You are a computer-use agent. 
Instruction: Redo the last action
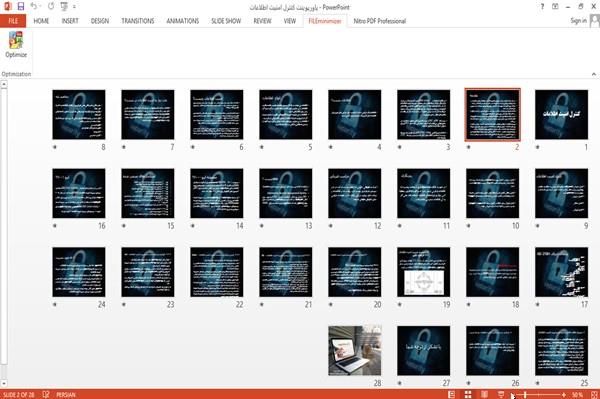(51, 6)
